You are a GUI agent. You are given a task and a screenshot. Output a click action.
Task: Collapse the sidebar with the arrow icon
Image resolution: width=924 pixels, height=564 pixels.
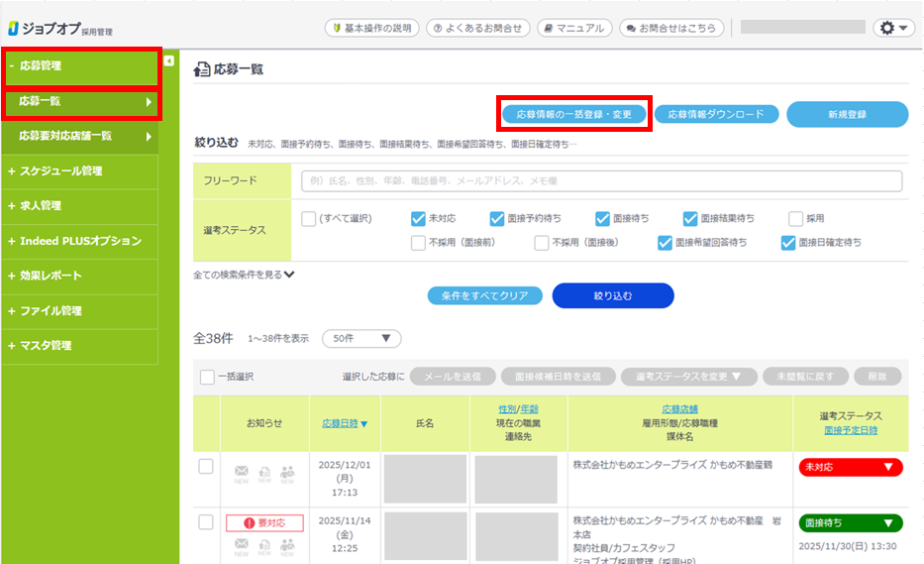tap(168, 61)
